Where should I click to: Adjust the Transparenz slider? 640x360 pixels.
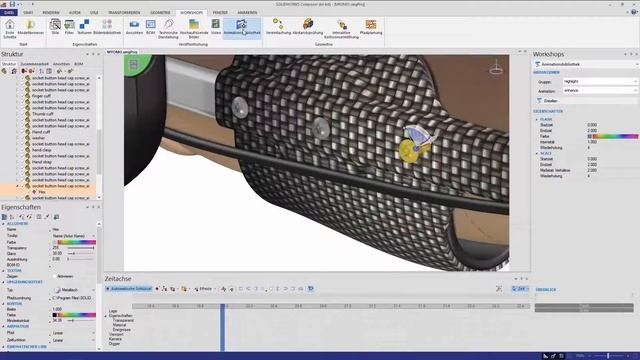coord(81,248)
